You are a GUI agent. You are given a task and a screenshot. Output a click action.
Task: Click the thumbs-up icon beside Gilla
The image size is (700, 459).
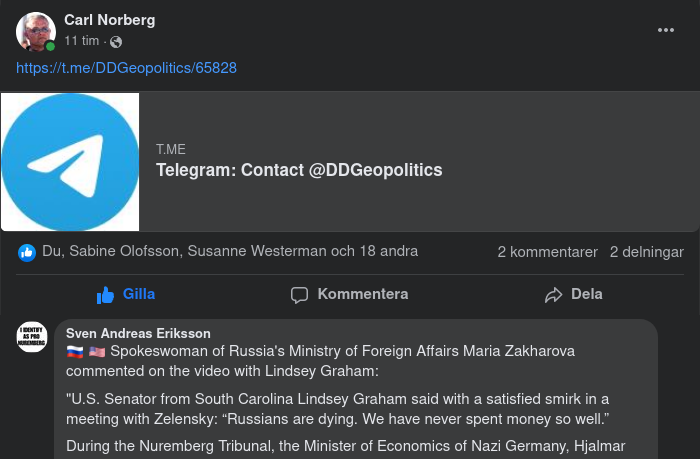pyautogui.click(x=105, y=295)
